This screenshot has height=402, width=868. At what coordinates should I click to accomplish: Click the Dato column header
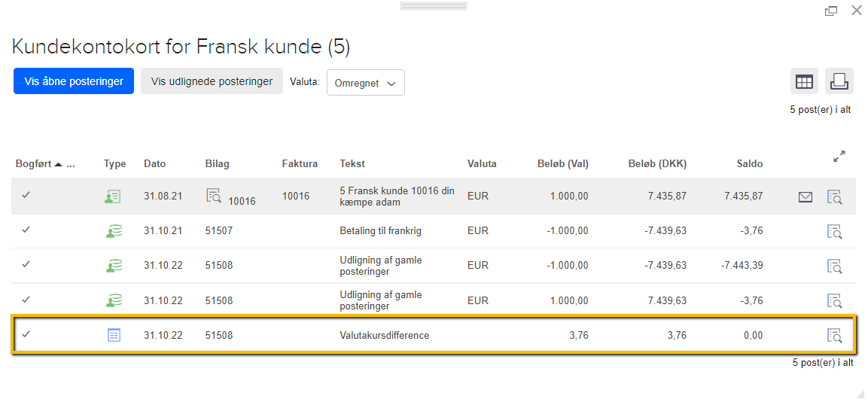coord(154,163)
